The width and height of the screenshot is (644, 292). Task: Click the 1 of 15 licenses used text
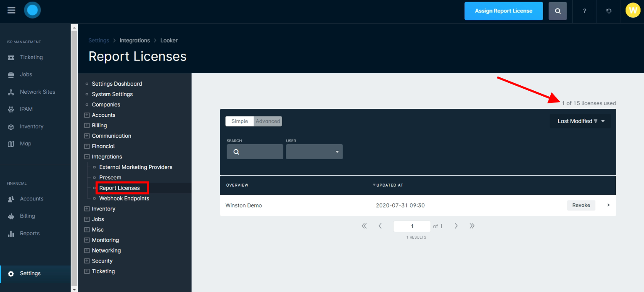click(x=589, y=103)
